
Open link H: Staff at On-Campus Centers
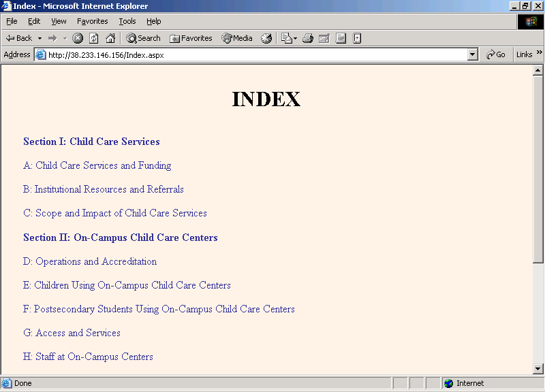click(x=88, y=357)
